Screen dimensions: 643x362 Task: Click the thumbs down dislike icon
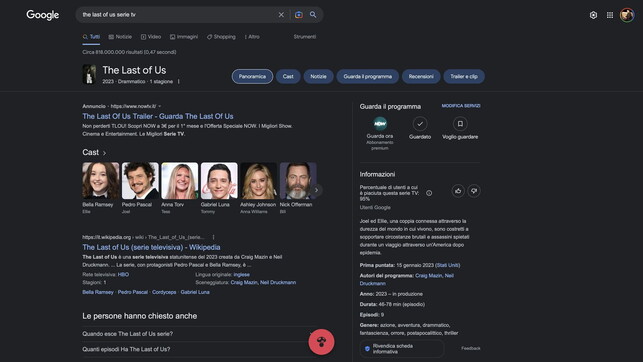[474, 191]
